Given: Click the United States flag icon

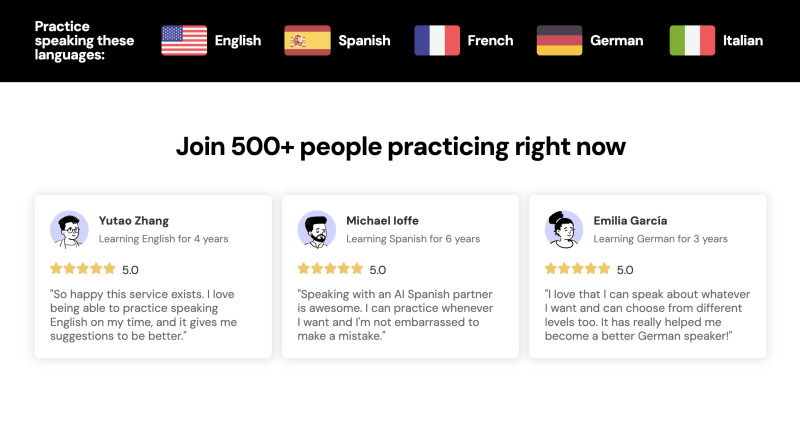Looking at the screenshot, I should tap(184, 40).
